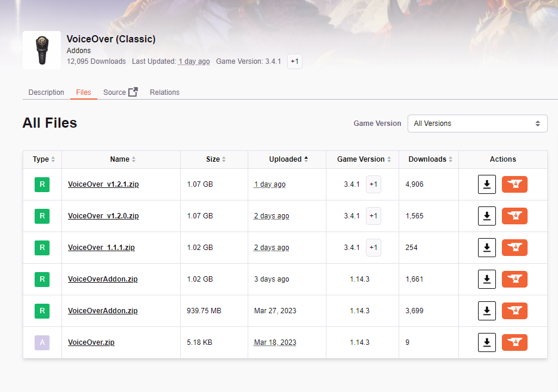
Task: Switch to the Relations tab
Action: click(164, 92)
